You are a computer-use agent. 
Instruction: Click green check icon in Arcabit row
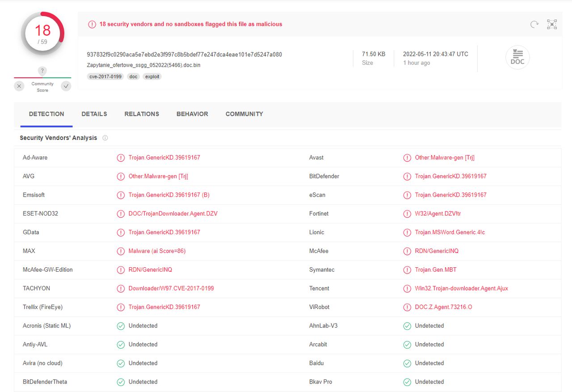[407, 345]
